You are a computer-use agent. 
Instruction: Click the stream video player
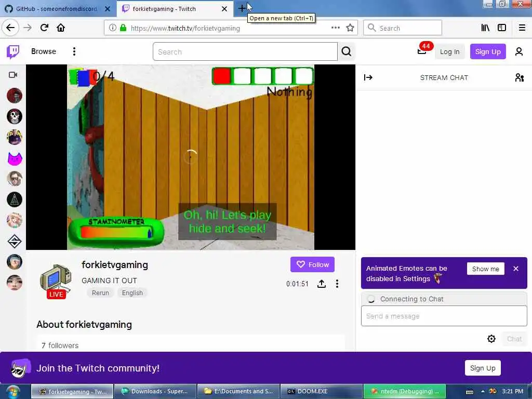pos(191,157)
